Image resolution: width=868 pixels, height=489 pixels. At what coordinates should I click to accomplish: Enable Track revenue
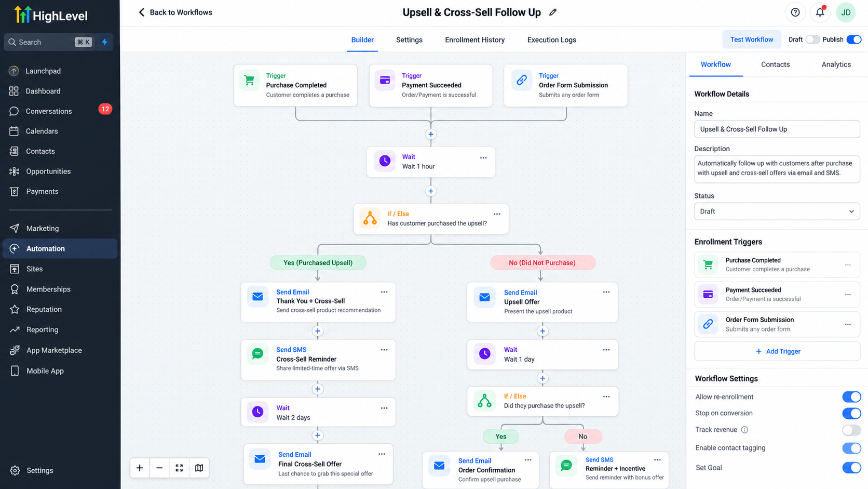851,430
